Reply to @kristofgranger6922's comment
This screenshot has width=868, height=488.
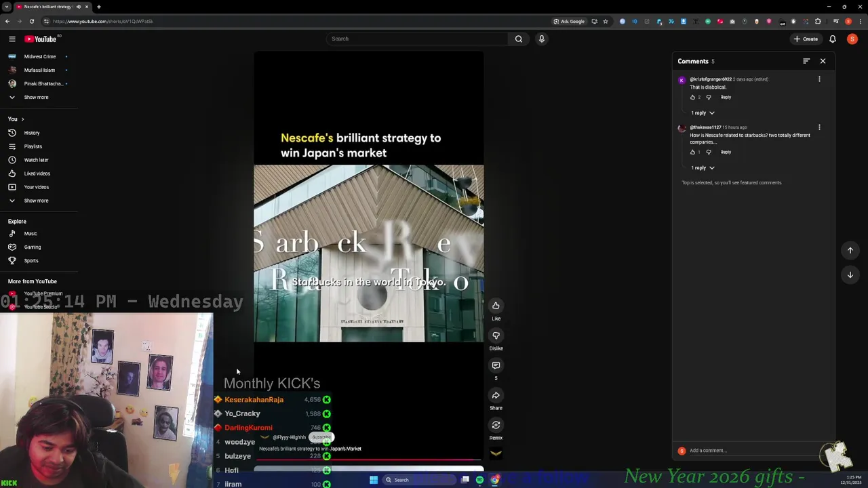point(726,97)
